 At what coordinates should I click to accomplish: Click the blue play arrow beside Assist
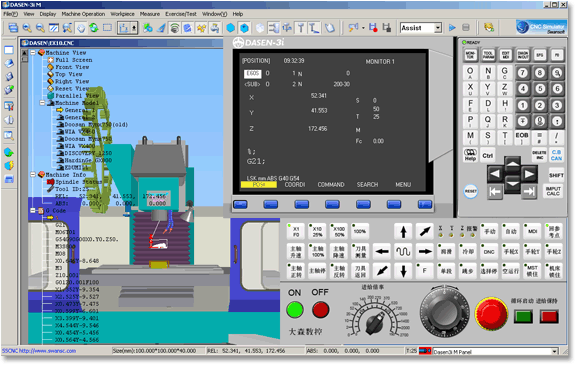[x=452, y=28]
